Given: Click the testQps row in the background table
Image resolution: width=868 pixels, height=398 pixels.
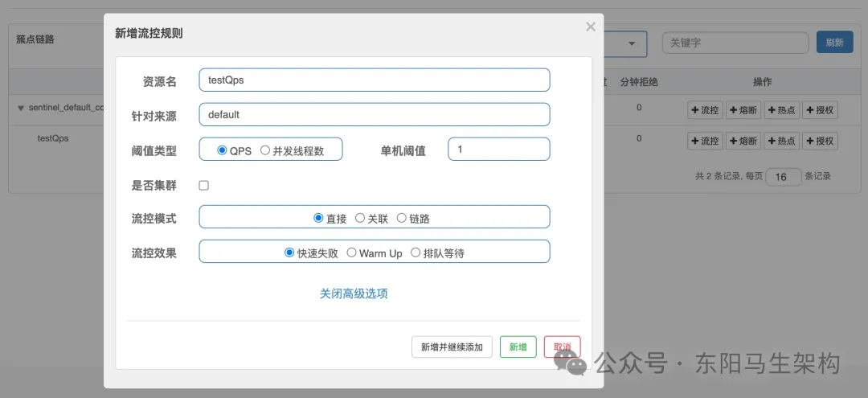Looking at the screenshot, I should click(x=53, y=138).
